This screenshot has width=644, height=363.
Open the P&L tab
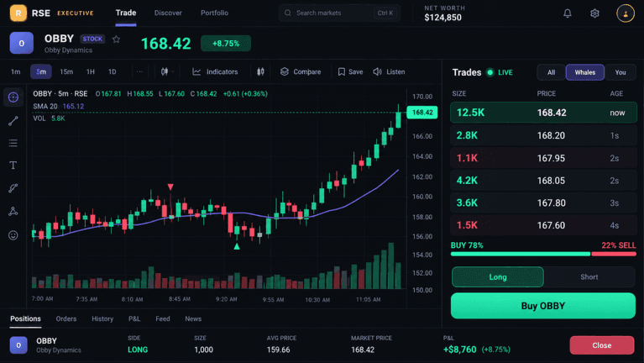point(134,318)
